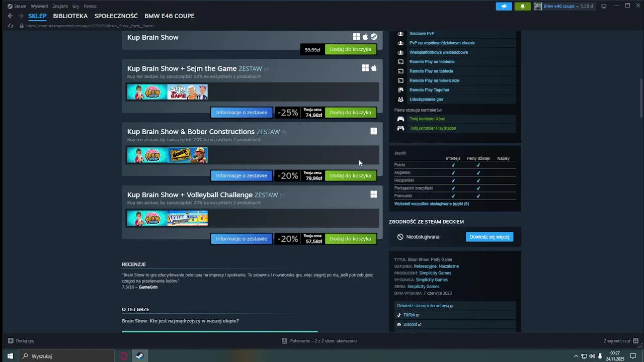
Task: Click the TikTok link icon
Action: pyautogui.click(x=399, y=315)
